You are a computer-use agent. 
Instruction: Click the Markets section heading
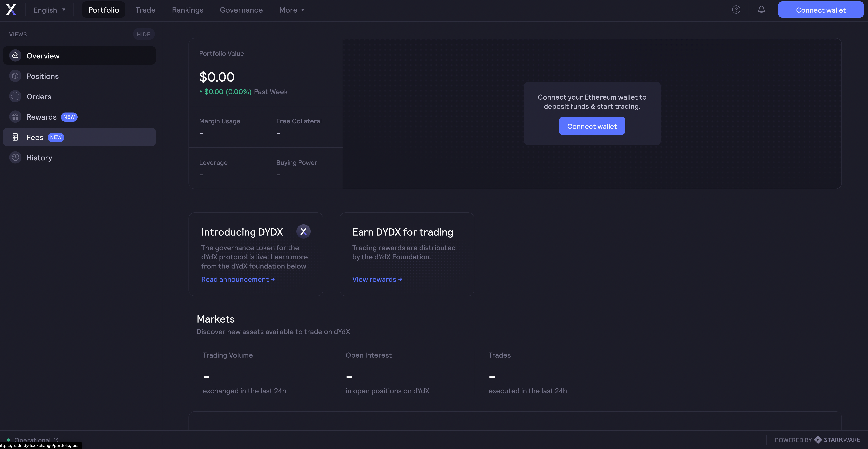click(216, 319)
